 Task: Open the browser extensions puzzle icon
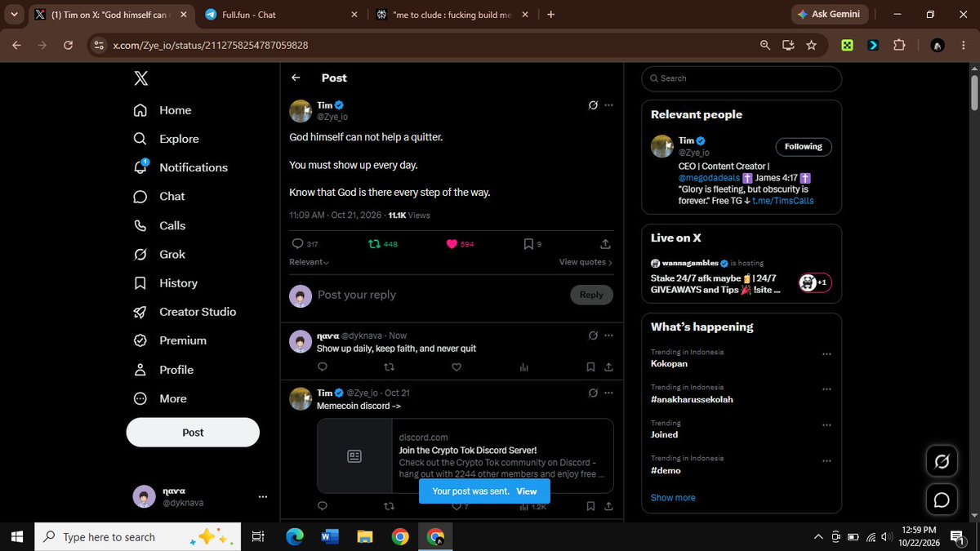pyautogui.click(x=899, y=45)
